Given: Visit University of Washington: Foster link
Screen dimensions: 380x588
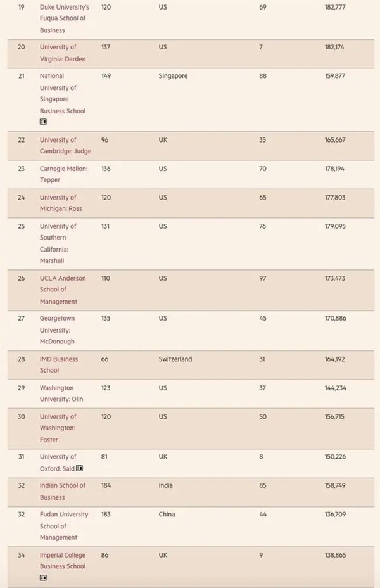Looking at the screenshot, I should click(58, 428).
